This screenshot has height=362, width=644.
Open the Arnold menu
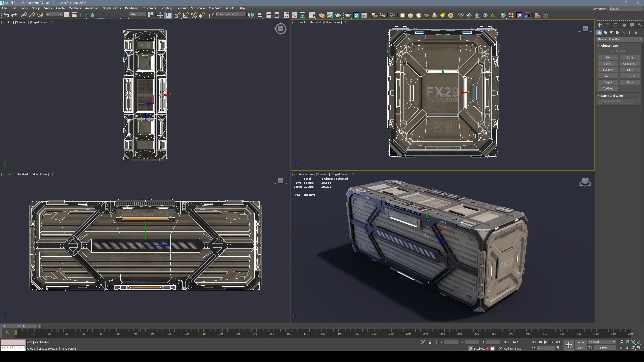[x=230, y=8]
